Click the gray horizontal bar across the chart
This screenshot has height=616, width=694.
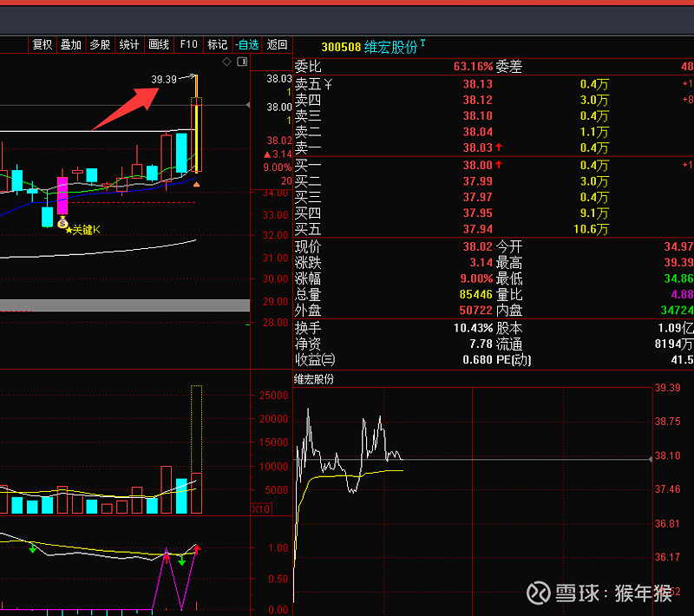click(x=125, y=305)
